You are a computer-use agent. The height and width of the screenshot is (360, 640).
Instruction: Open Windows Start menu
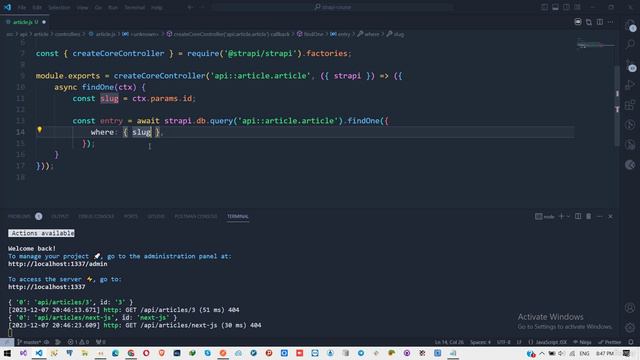point(7,353)
